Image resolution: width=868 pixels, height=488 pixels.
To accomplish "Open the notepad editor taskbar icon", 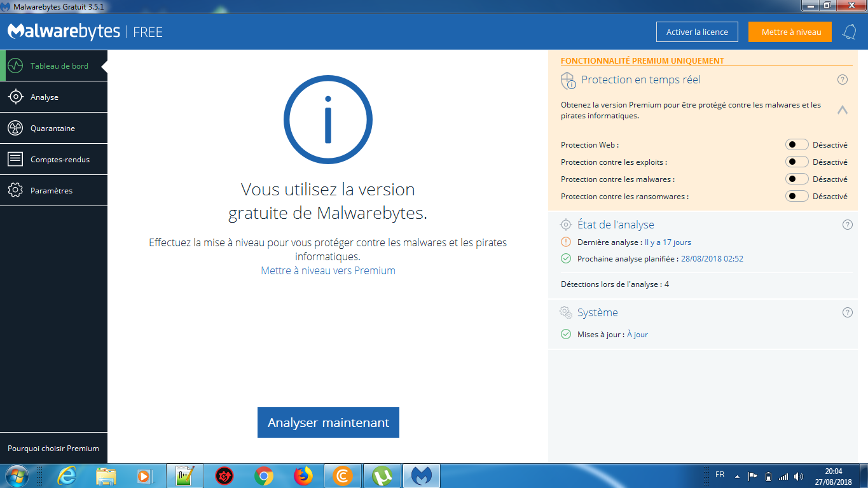I will 185,475.
